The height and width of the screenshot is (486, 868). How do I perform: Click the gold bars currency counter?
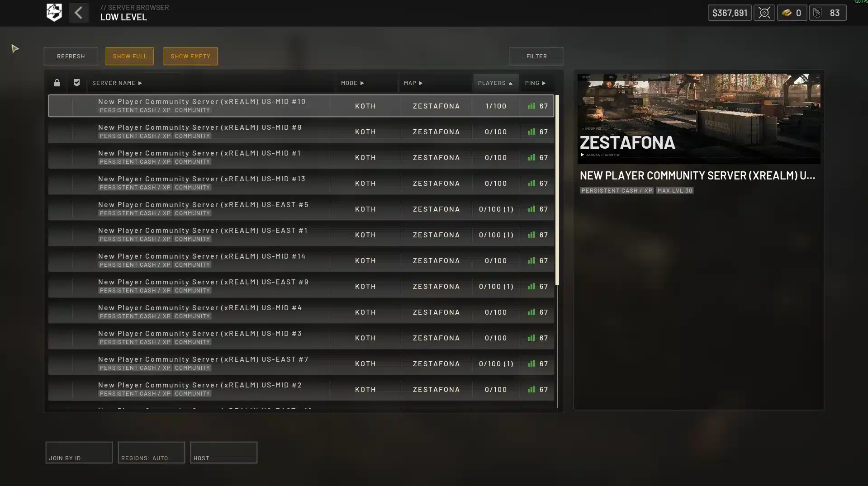point(792,13)
